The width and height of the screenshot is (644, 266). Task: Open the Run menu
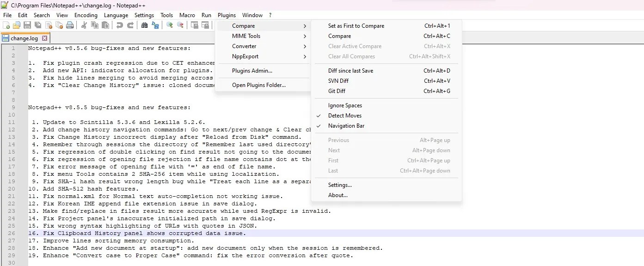tap(206, 15)
